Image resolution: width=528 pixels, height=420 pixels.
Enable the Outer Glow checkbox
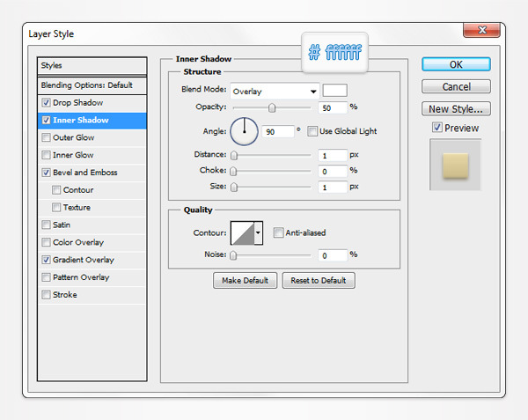click(46, 138)
